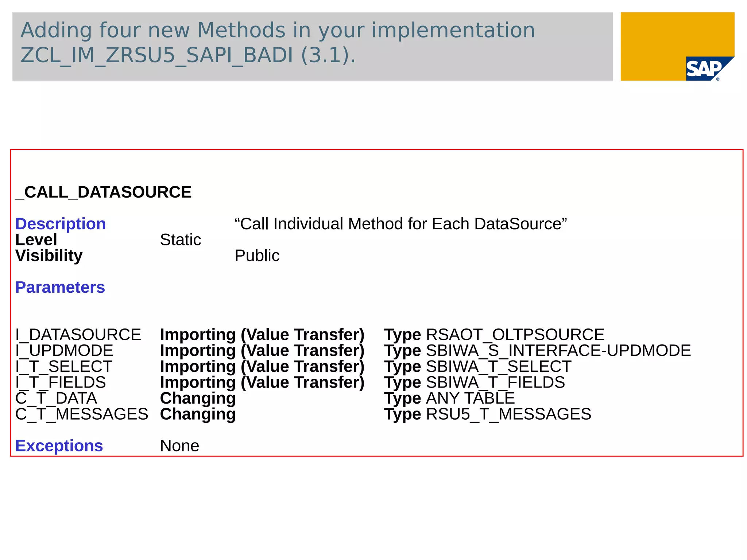
Task: Click the Type RSAOT_OLTPSOURCE entry
Action: 494,335
